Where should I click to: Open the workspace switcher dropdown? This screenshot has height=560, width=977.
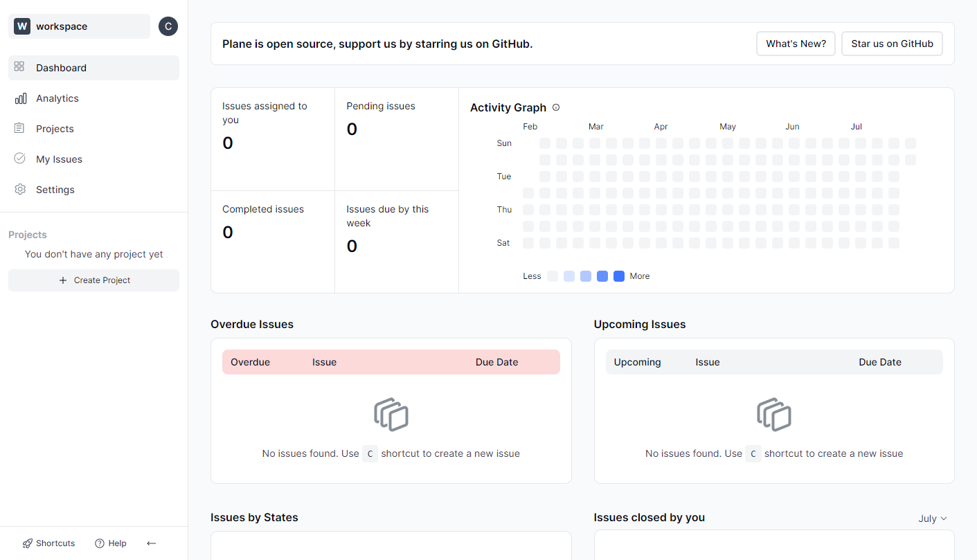tap(79, 26)
